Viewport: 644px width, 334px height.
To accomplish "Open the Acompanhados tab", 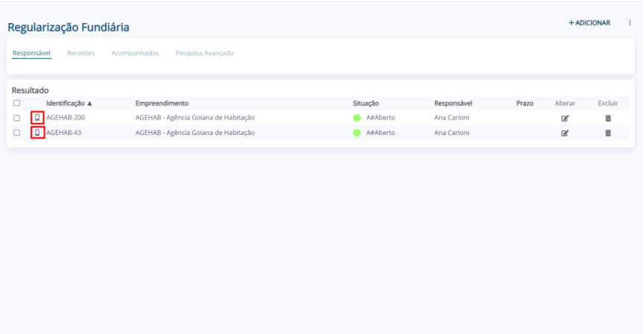I will pos(135,53).
